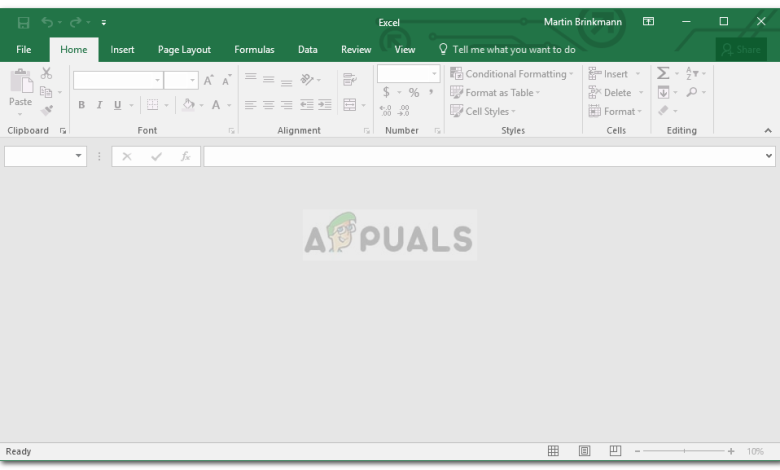The image size is (780, 470).
Task: Click the Percent Style icon
Action: (x=414, y=92)
